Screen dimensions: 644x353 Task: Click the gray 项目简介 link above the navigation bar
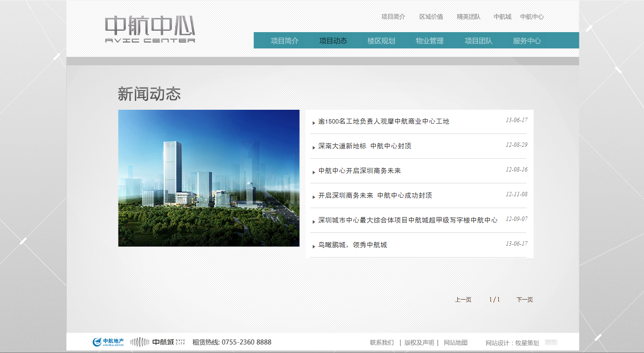[x=393, y=16]
